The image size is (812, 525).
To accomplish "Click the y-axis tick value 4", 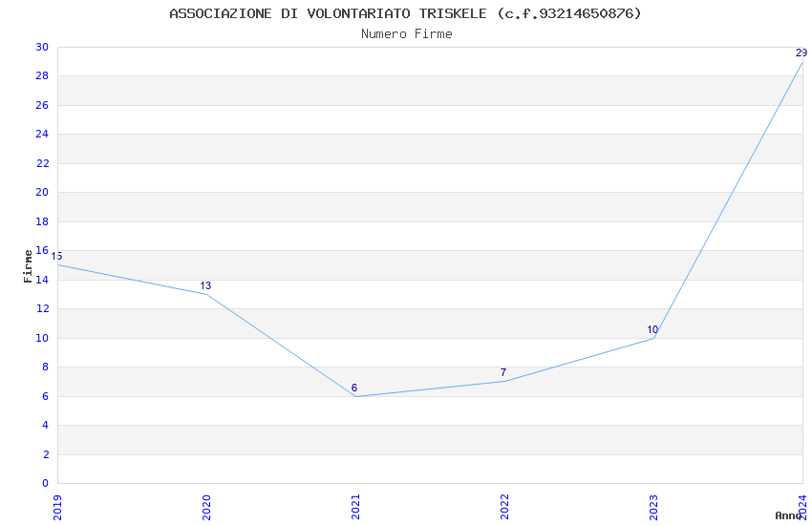I will coord(46,425).
